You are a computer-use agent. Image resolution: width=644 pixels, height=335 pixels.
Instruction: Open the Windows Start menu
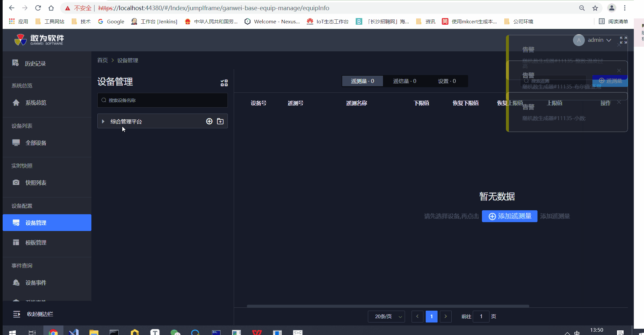pos(12,332)
